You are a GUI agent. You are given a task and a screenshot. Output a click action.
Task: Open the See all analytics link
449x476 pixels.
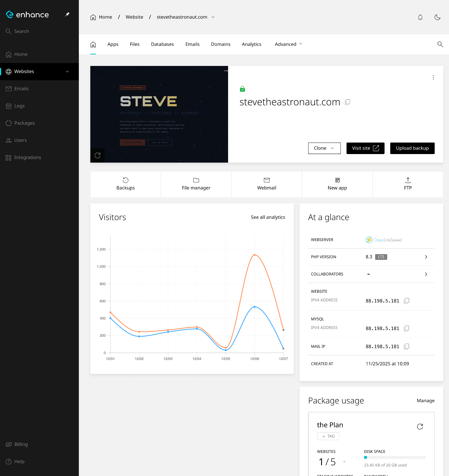click(x=268, y=217)
